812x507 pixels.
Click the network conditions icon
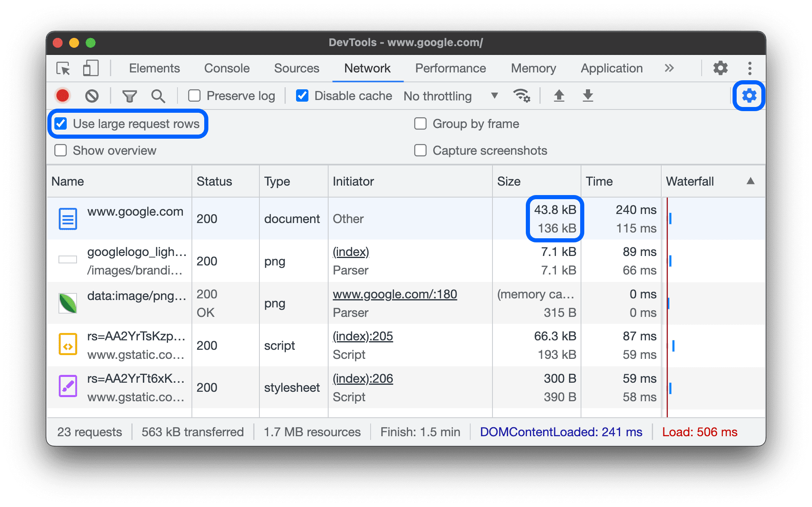[522, 96]
